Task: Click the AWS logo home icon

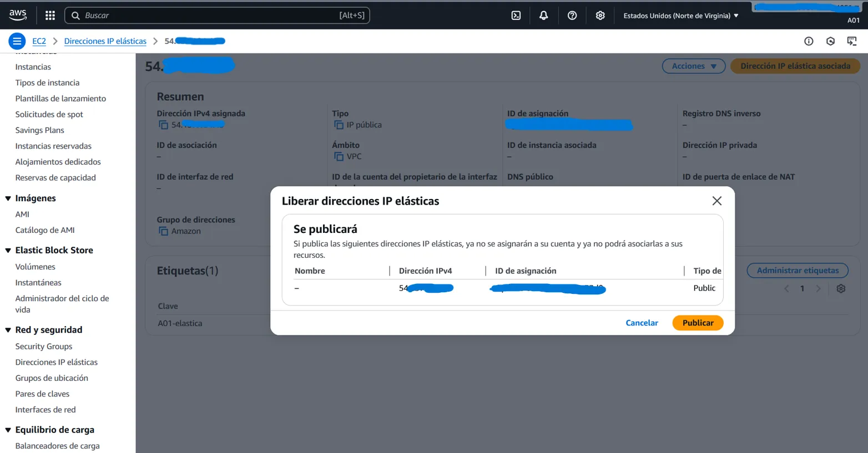Action: [x=18, y=15]
